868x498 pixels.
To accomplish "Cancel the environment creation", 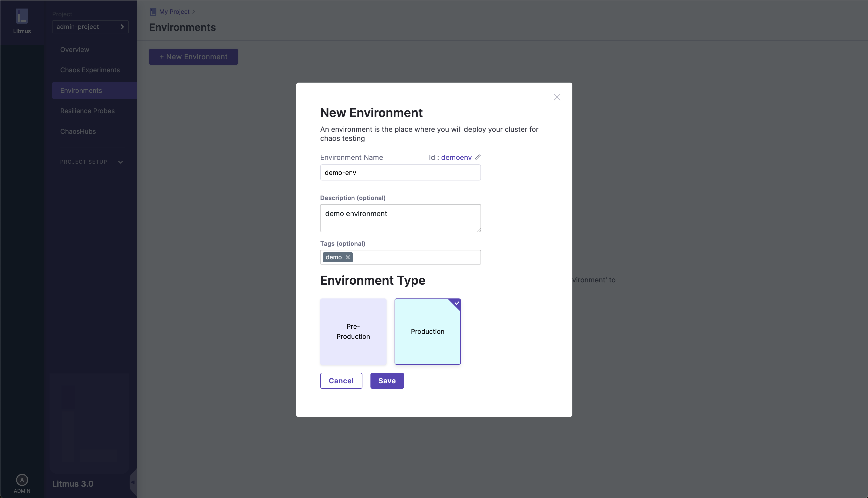I will coord(341,381).
